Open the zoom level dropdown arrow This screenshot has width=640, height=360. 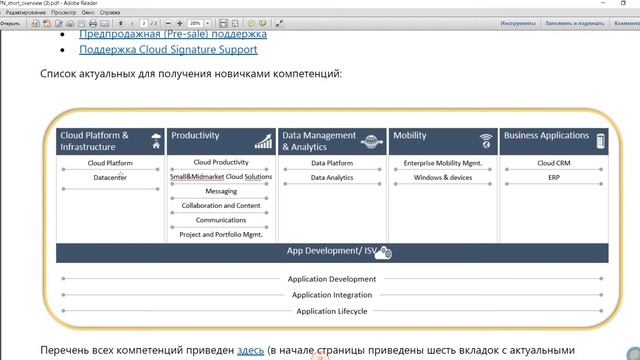207,24
